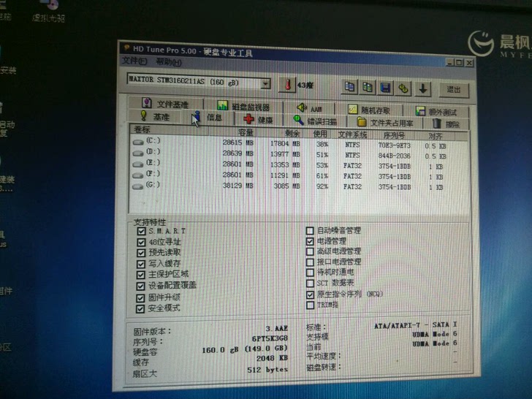Switch to the 擦除 erase tab
This screenshot has height=399, width=532.
pos(446,123)
